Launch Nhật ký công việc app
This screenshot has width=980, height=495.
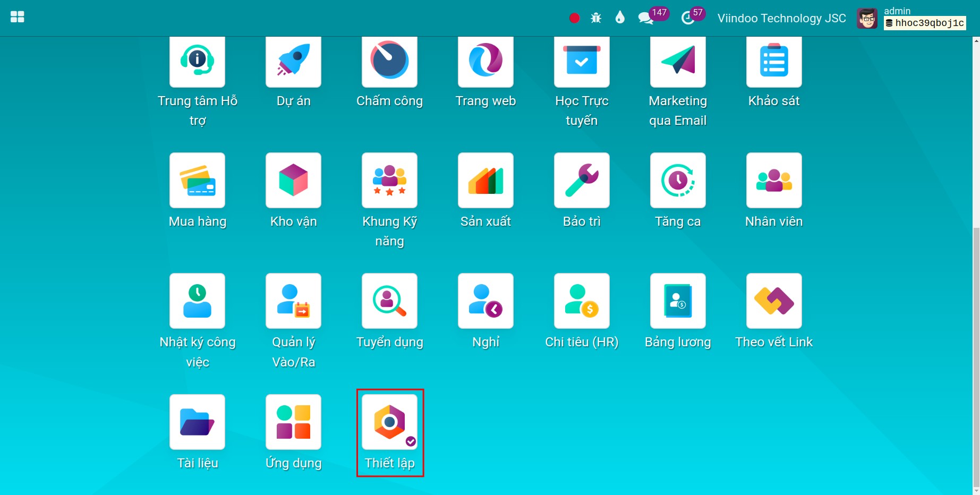pyautogui.click(x=197, y=301)
